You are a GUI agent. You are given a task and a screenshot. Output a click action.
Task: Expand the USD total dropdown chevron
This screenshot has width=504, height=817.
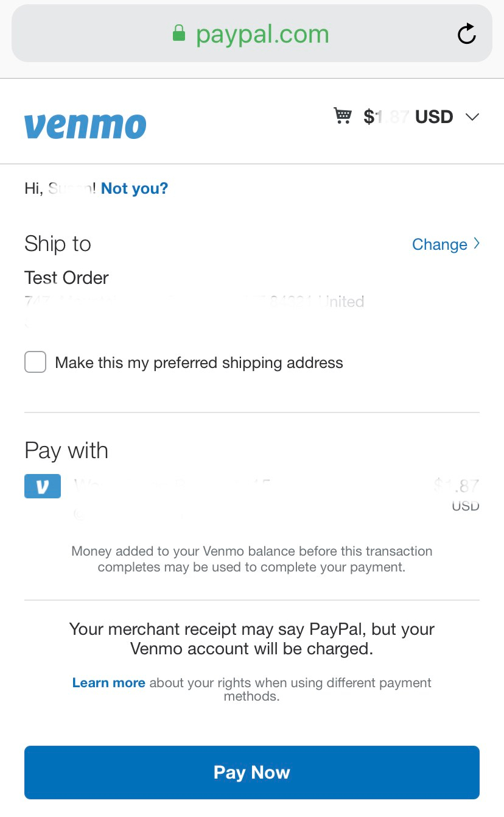point(472,117)
